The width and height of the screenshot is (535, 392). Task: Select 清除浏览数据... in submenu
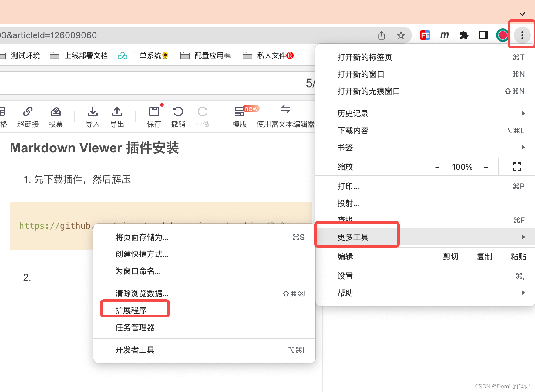click(204, 294)
